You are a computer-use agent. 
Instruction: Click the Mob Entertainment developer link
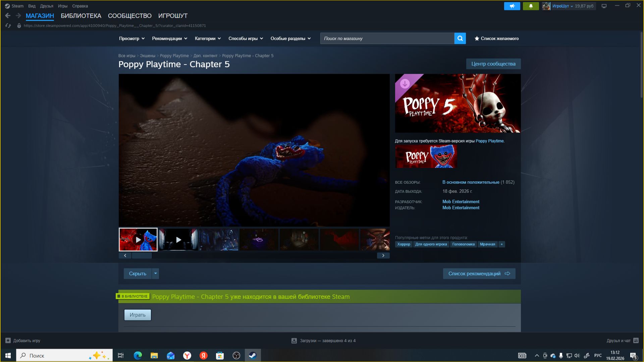461,202
